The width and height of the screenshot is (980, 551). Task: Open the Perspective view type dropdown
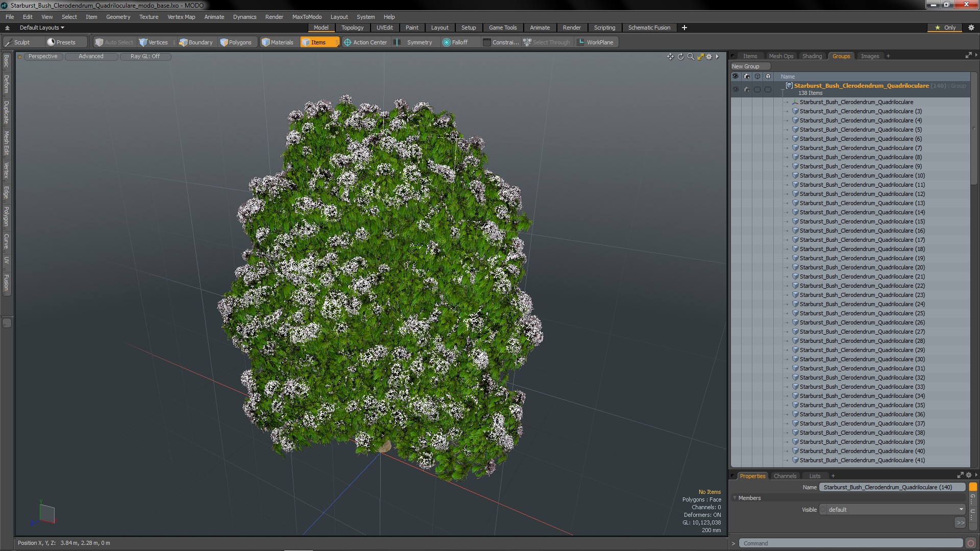click(x=43, y=57)
